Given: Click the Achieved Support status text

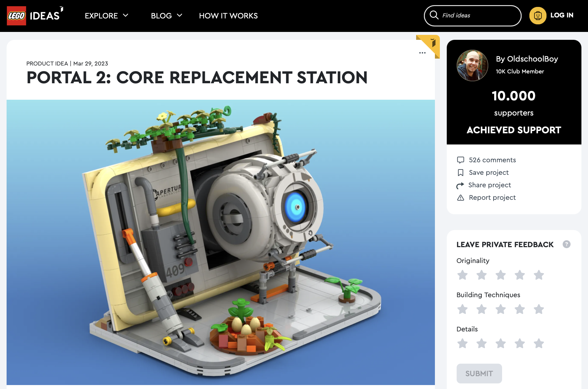Looking at the screenshot, I should 514,130.
